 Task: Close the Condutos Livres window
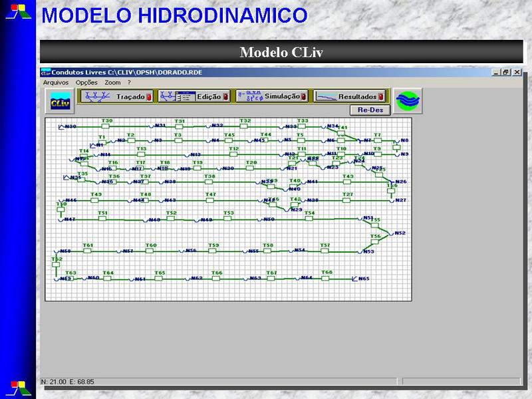(517, 72)
